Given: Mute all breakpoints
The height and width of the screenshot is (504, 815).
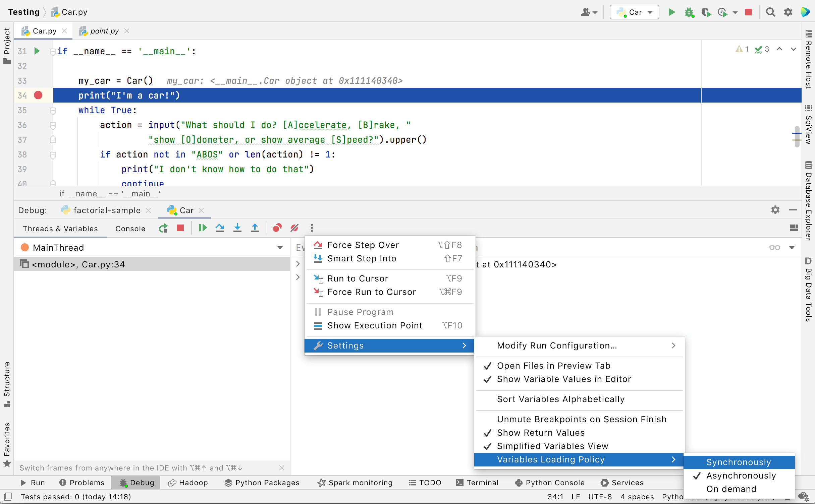Looking at the screenshot, I should pos(294,228).
